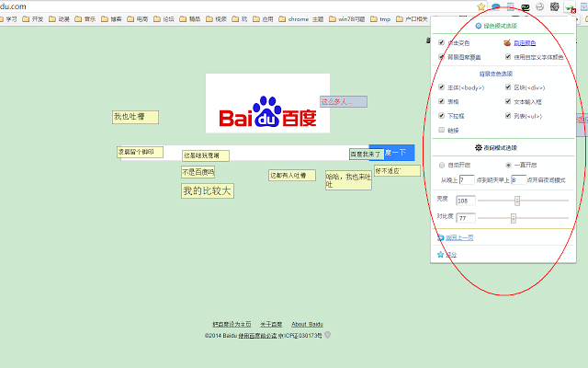Click the evening start hour field showing 7
This screenshot has height=368, width=588.
[467, 180]
